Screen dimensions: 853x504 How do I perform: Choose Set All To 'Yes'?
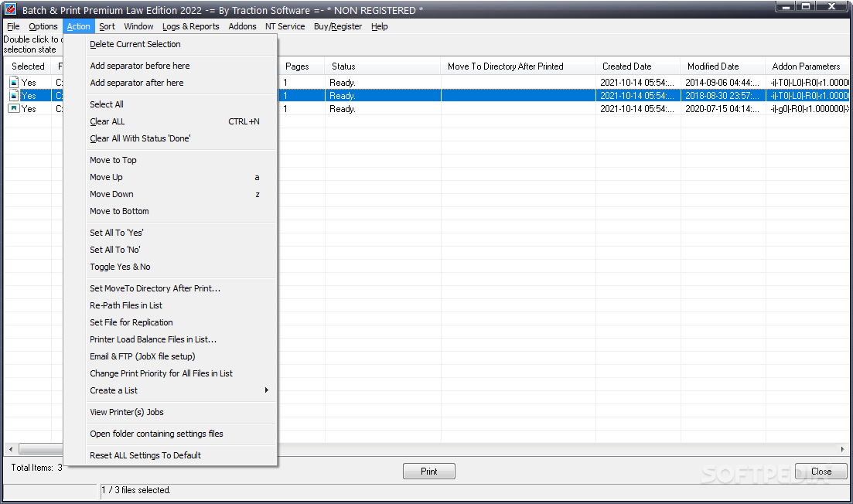tap(170, 233)
